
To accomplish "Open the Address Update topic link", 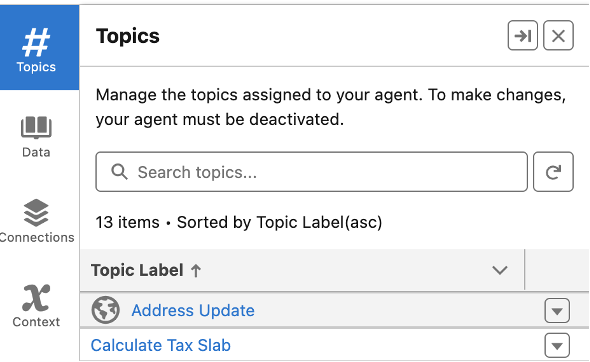I will tap(193, 310).
